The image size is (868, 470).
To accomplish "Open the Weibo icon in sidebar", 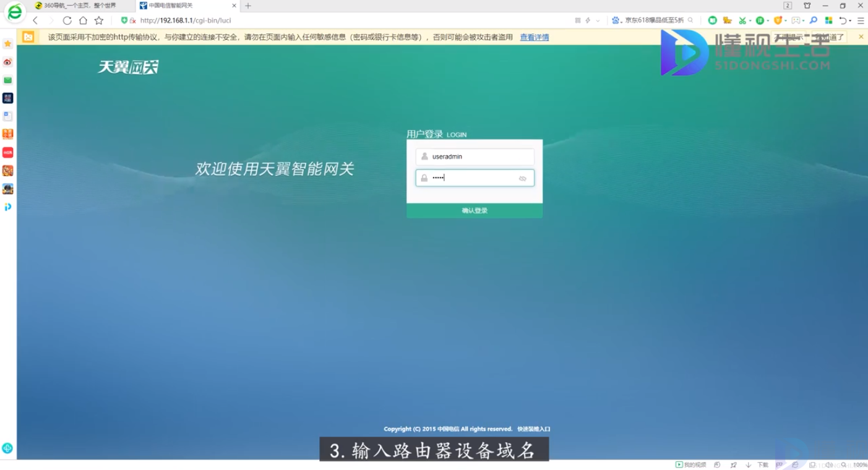I will [7, 62].
